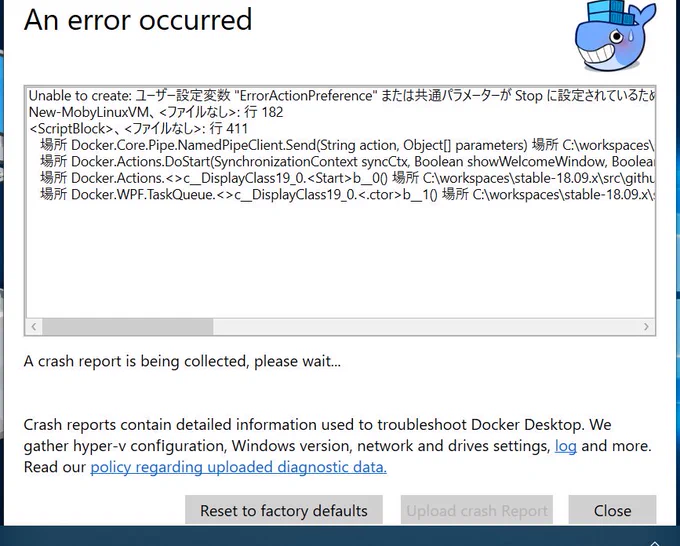Click the sad Docker whale icon
Screen dimensions: 680x546
[615, 36]
